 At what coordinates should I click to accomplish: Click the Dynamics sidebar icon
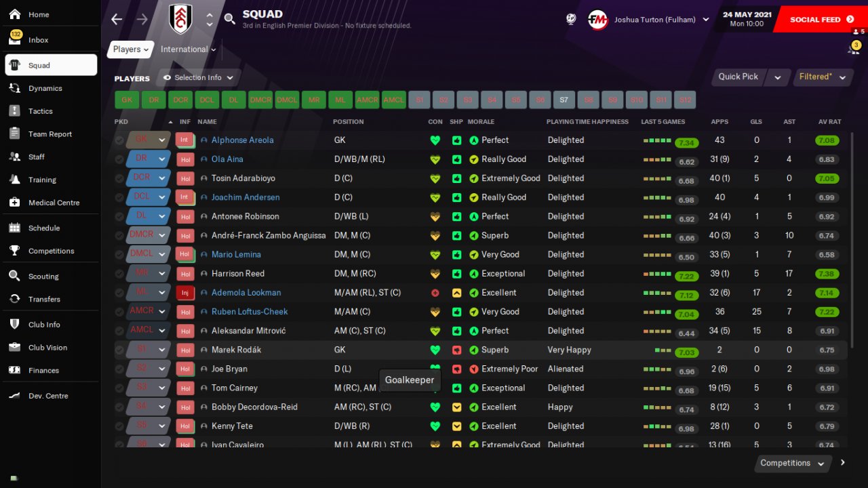click(15, 88)
